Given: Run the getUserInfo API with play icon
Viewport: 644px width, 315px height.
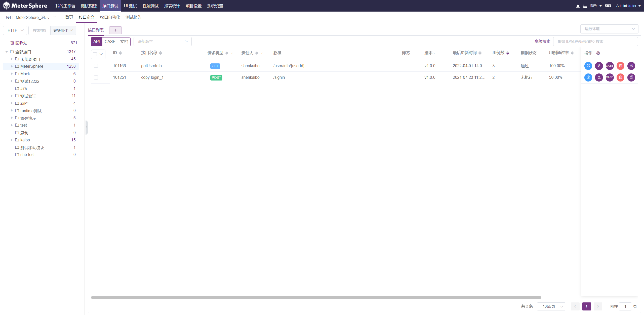Looking at the screenshot, I should click(x=588, y=66).
